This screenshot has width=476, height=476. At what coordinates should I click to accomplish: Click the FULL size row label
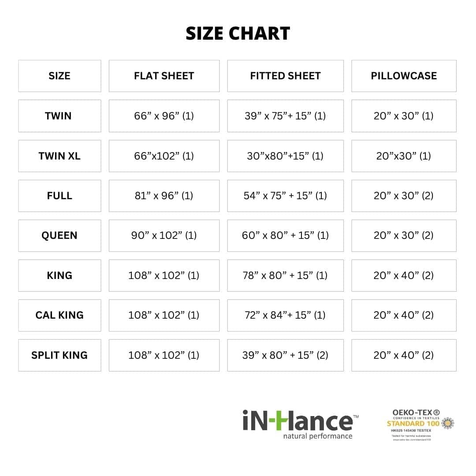pos(59,196)
